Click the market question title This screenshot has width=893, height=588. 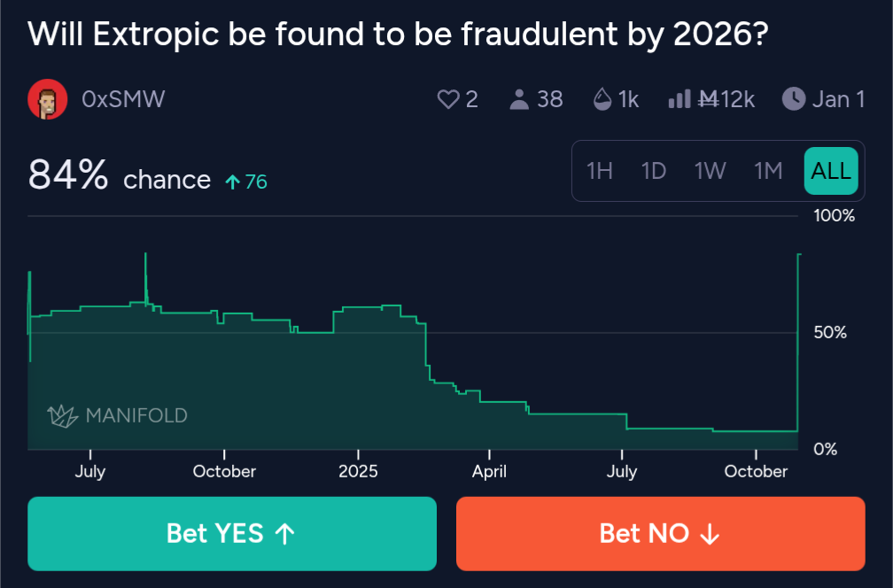tap(397, 35)
